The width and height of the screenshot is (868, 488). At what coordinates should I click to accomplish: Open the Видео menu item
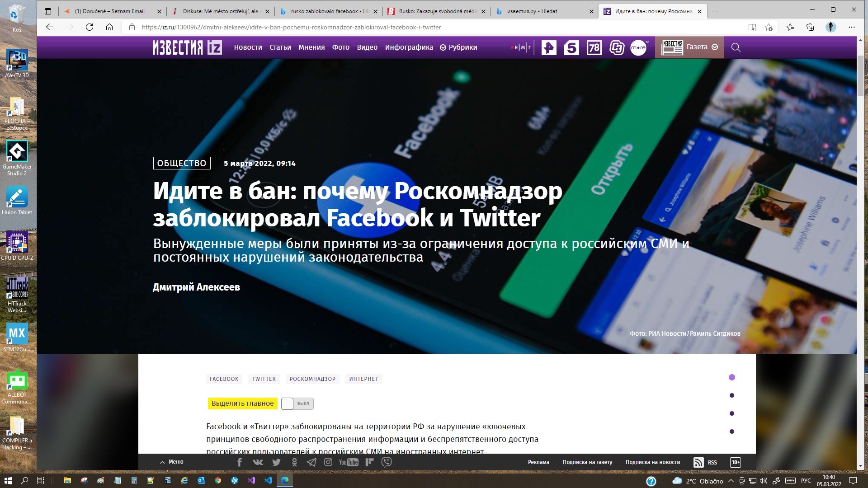click(367, 47)
